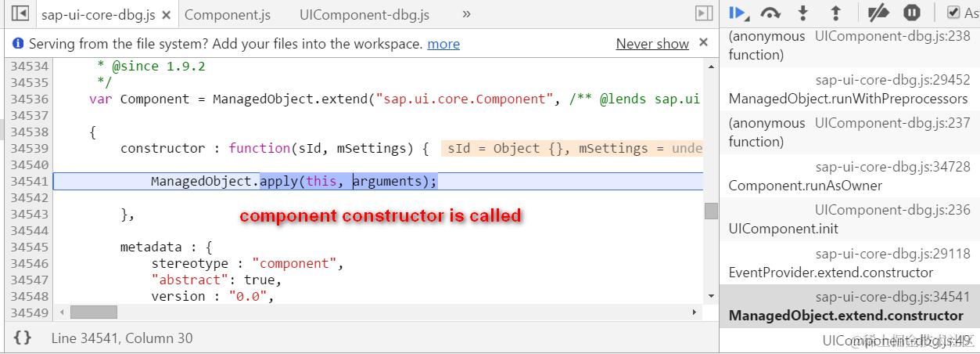The height and width of the screenshot is (354, 980).
Task: Set breakpoint on line number 34539
Action: (28, 148)
